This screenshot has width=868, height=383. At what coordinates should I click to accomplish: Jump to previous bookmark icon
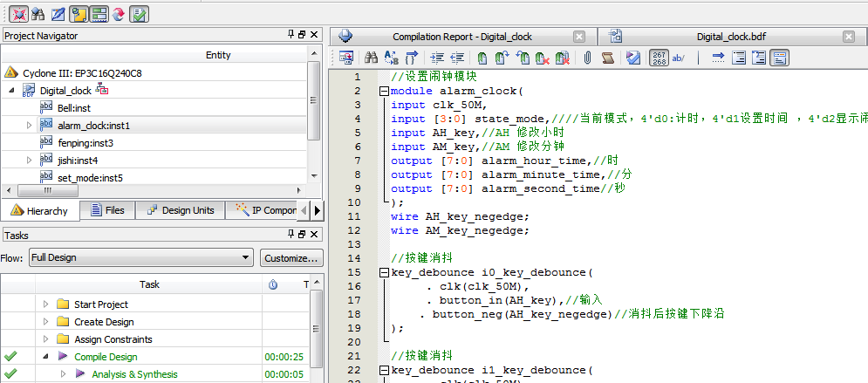(x=522, y=58)
